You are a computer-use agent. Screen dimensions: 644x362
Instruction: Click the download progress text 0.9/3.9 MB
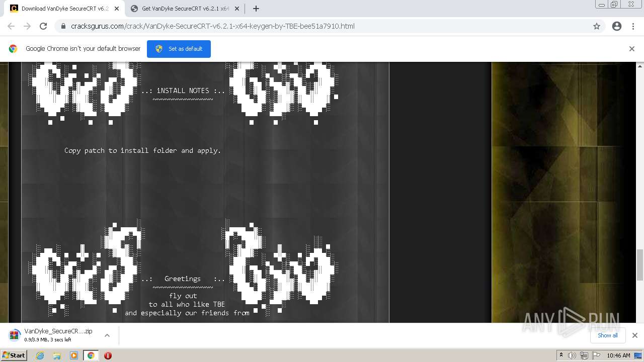point(48,340)
